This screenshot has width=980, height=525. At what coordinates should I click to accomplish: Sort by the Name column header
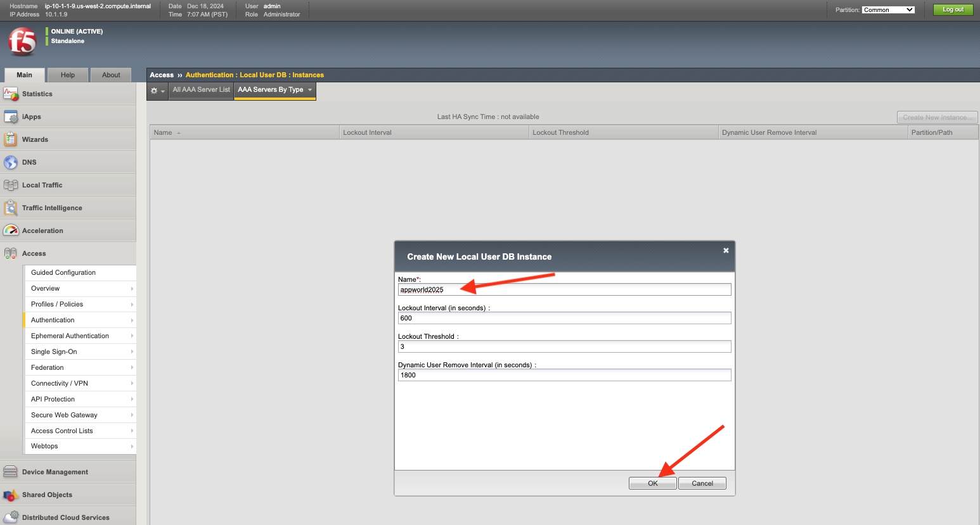point(244,132)
